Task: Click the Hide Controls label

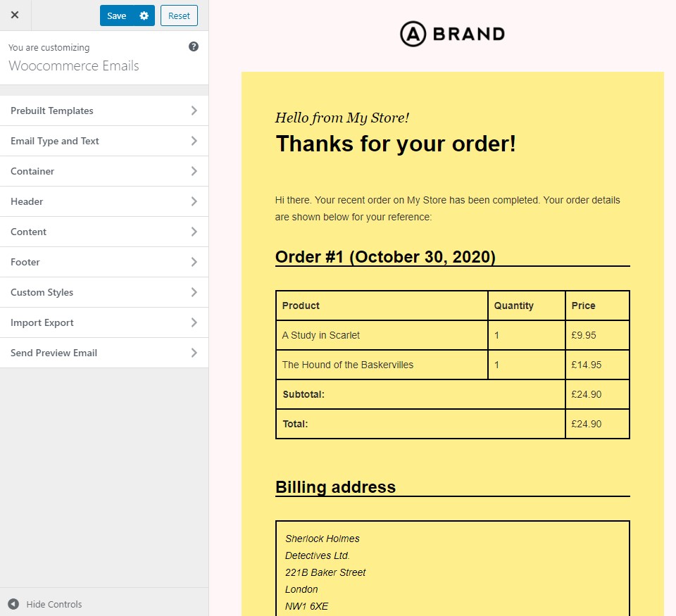Action: click(54, 604)
